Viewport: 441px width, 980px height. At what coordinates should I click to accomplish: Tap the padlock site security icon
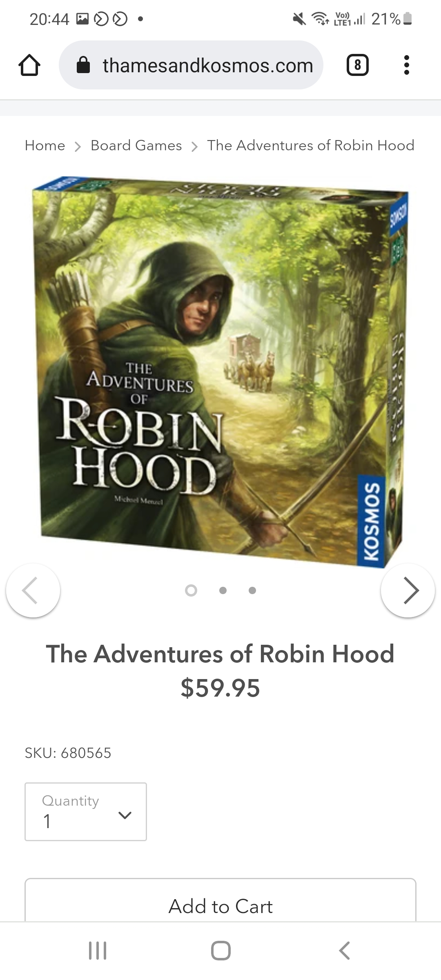(83, 65)
